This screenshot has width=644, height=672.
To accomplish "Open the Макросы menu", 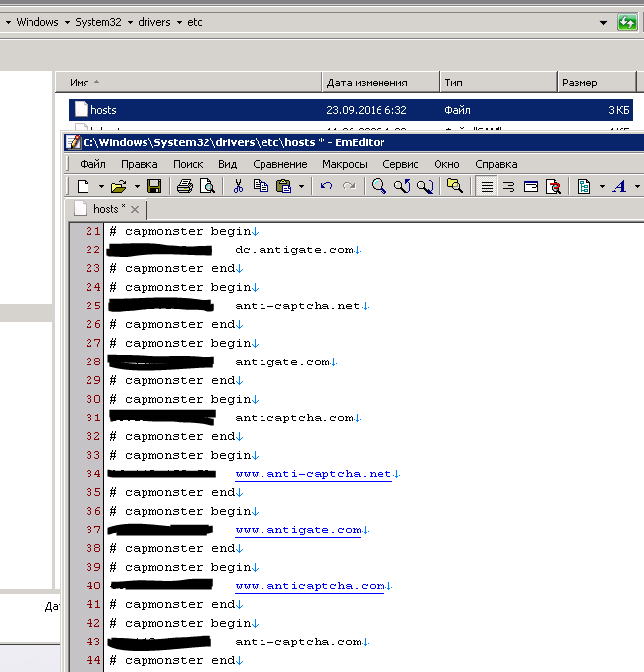I will pos(345,164).
